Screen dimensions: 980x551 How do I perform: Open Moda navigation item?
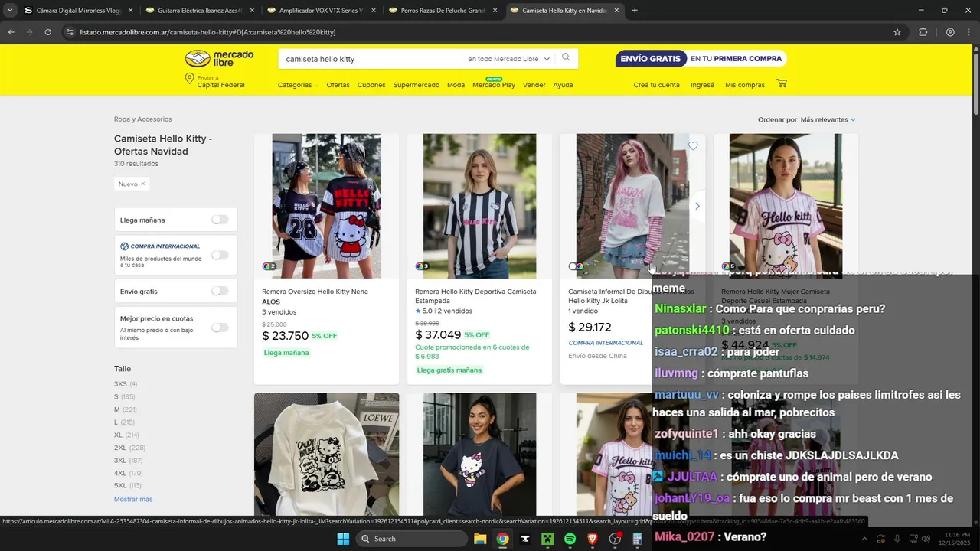tap(456, 85)
